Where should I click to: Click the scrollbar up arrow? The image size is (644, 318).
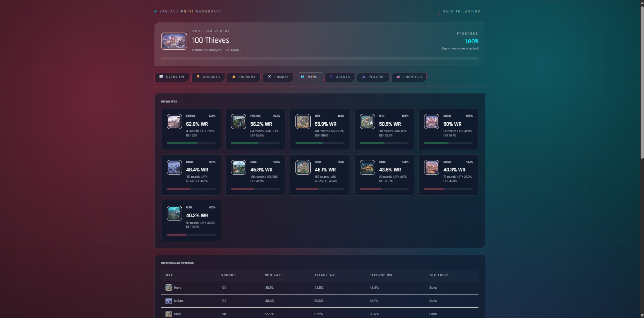(x=642, y=3)
